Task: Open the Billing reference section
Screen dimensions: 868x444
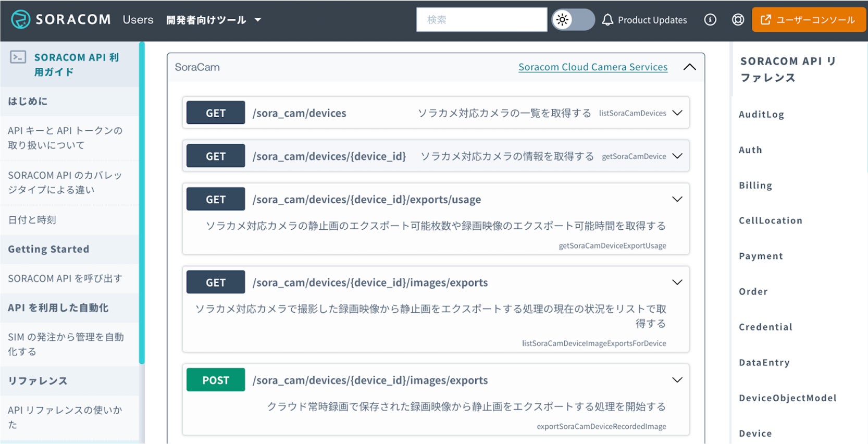Action: [755, 186]
